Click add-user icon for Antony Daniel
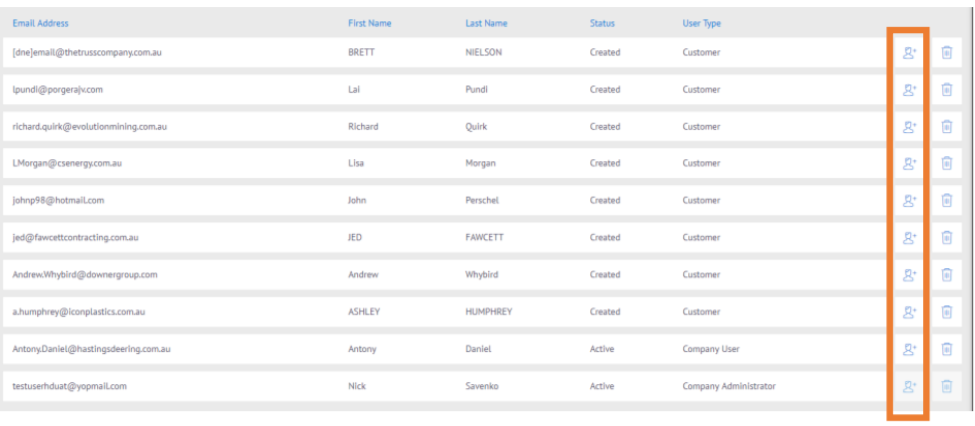The width and height of the screenshot is (975, 426). tap(909, 349)
